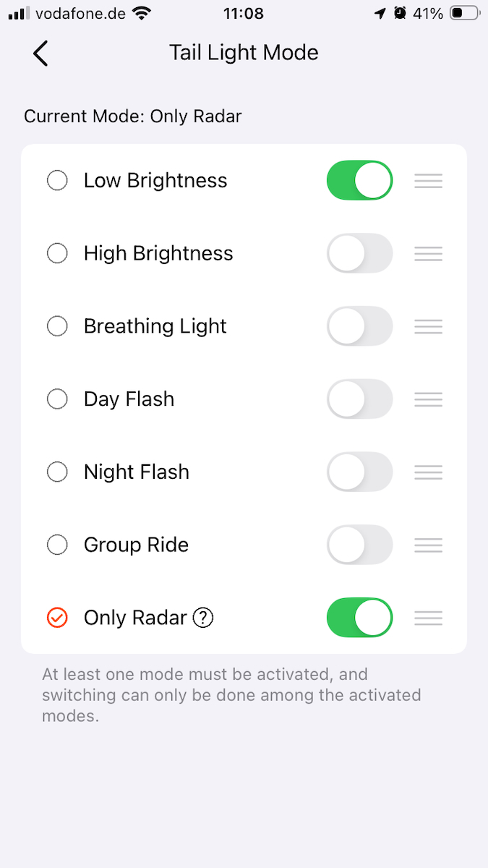Viewport: 488px width, 868px height.
Task: Open the Only Radar help question mark
Action: tap(203, 618)
